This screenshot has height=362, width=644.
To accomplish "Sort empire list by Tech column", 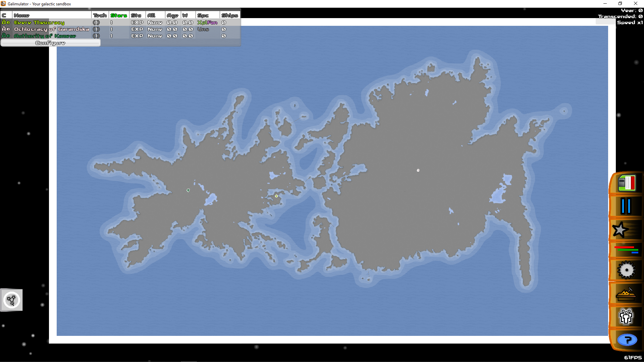I will coord(100,15).
